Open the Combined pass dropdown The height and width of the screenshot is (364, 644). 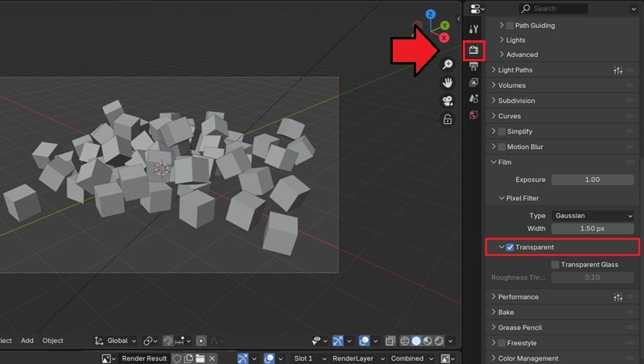click(411, 358)
